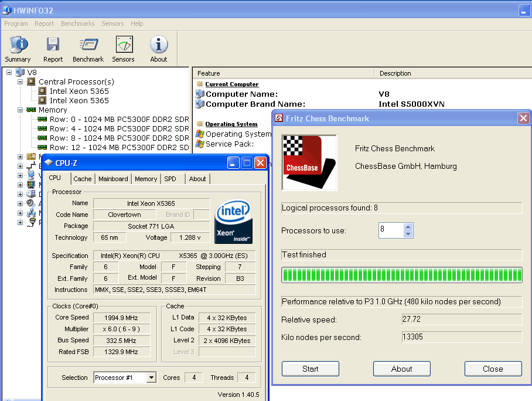Image resolution: width=532 pixels, height=401 pixels.
Task: Select the V8 computer icon in tree
Action: pyautogui.click(x=20, y=72)
